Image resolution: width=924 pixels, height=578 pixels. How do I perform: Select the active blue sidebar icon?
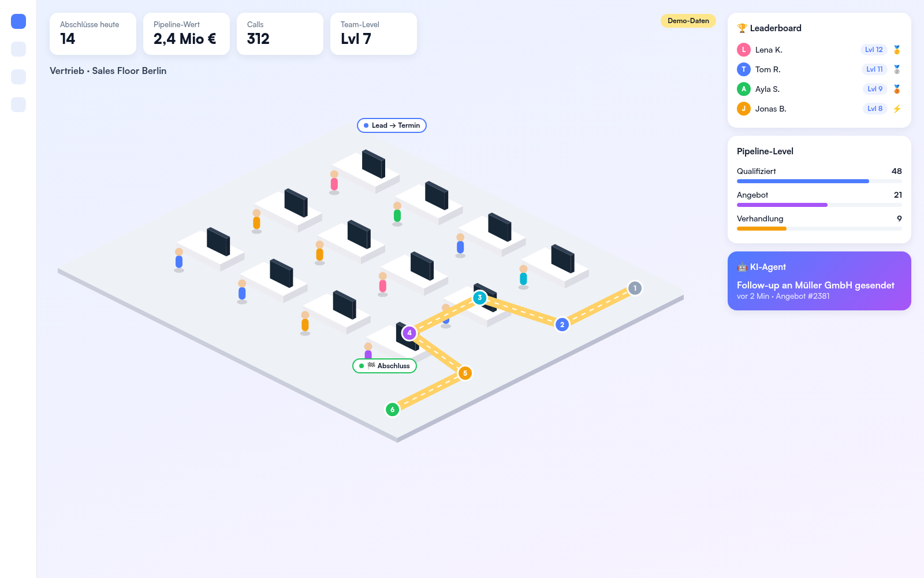click(x=18, y=21)
